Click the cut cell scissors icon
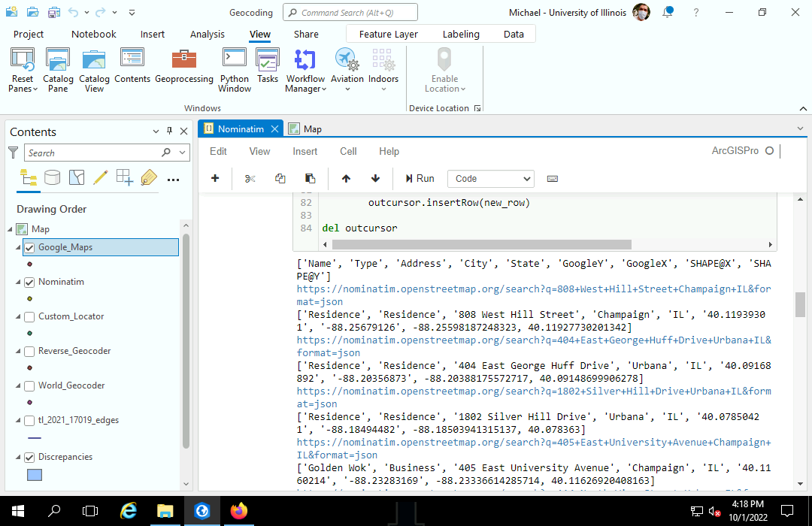The image size is (812, 526). [x=250, y=178]
